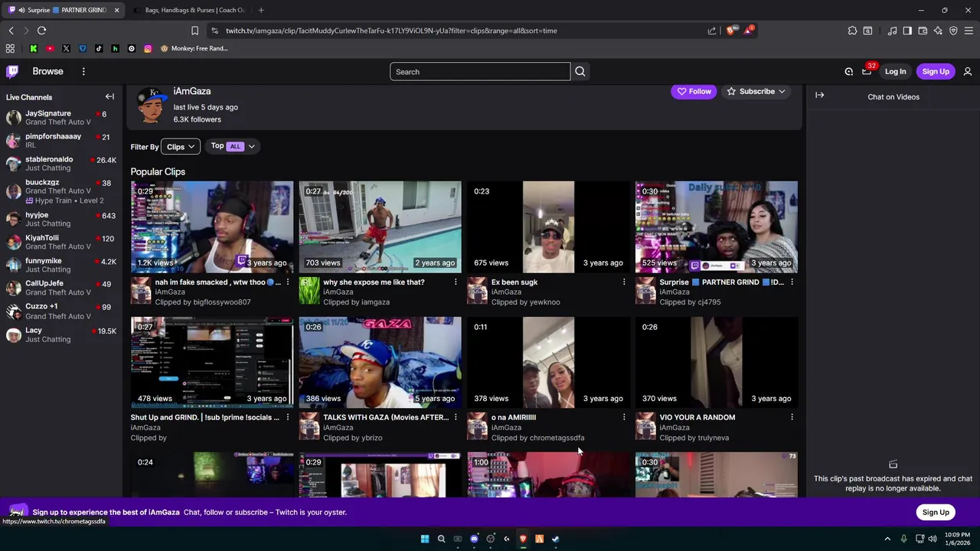Open options for 'Ex been sugk' clip
The width and height of the screenshot is (980, 551).
tap(624, 282)
